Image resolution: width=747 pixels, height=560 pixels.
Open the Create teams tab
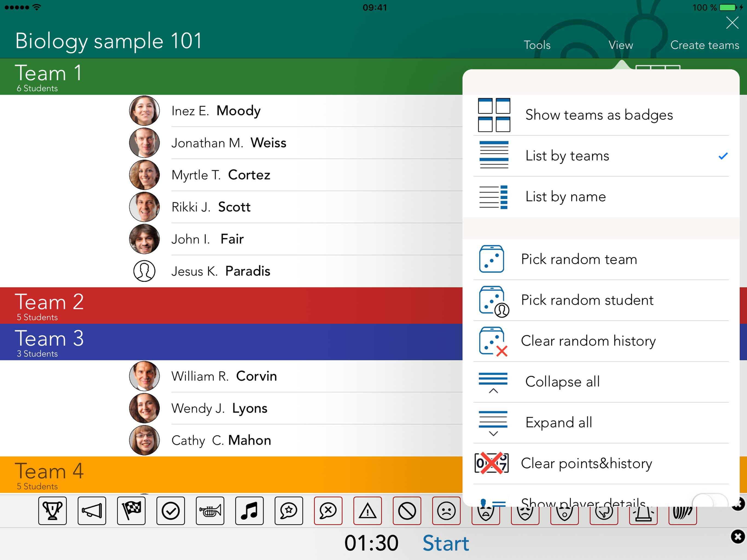click(x=704, y=45)
